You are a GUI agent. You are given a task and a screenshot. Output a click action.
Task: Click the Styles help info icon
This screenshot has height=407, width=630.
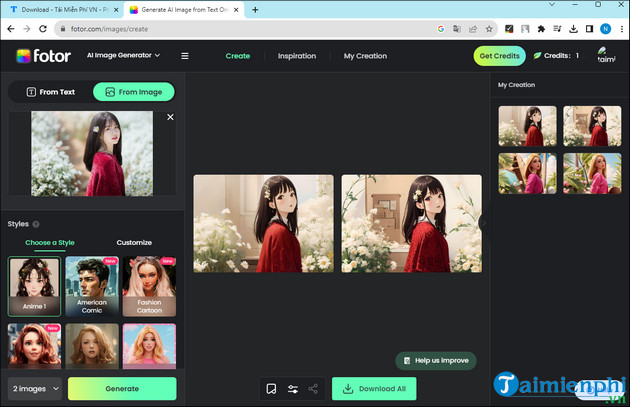(36, 224)
